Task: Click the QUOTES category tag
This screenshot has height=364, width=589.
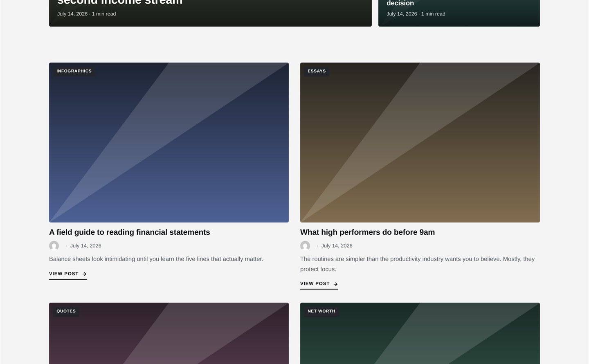Action: point(66,311)
